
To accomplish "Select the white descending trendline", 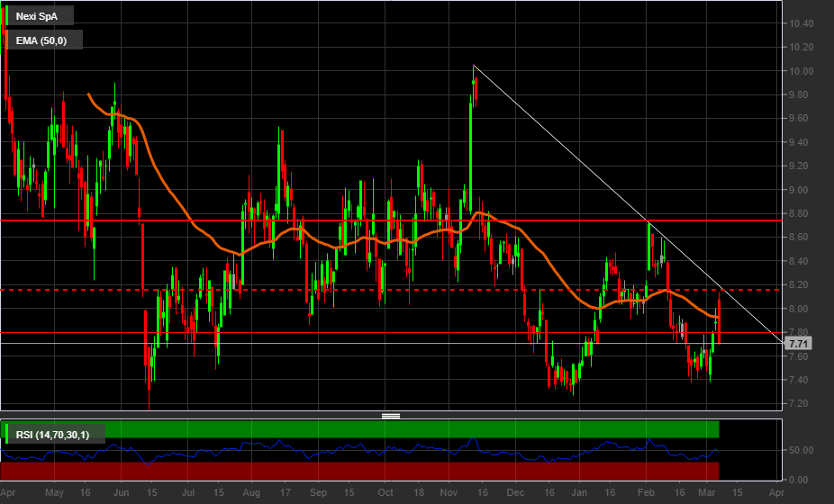I will click(628, 203).
